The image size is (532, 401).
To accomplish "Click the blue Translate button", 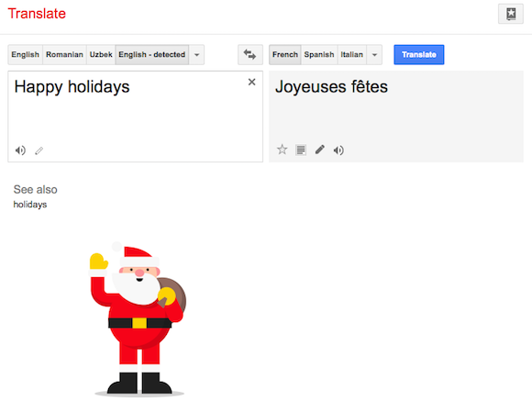I will [x=419, y=55].
